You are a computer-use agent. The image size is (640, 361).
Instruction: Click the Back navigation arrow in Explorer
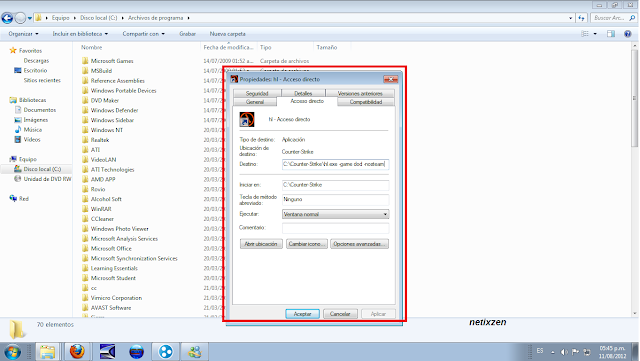[x=7, y=18]
